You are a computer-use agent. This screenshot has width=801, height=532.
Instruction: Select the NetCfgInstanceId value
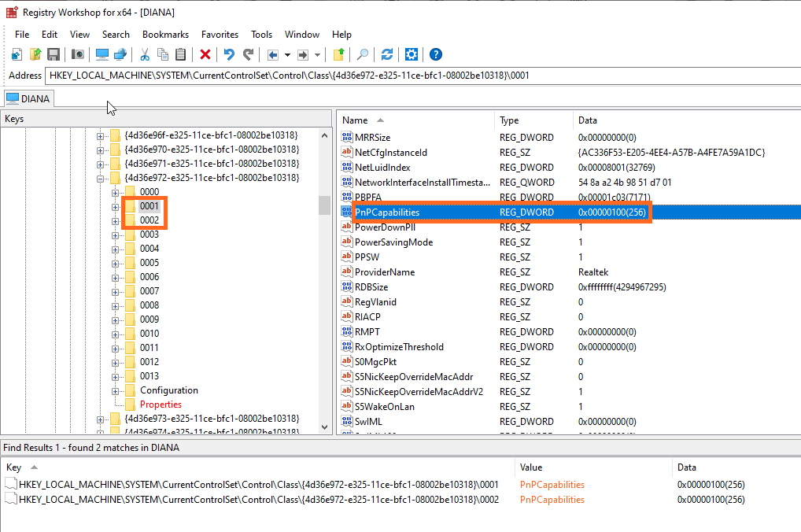[391, 153]
